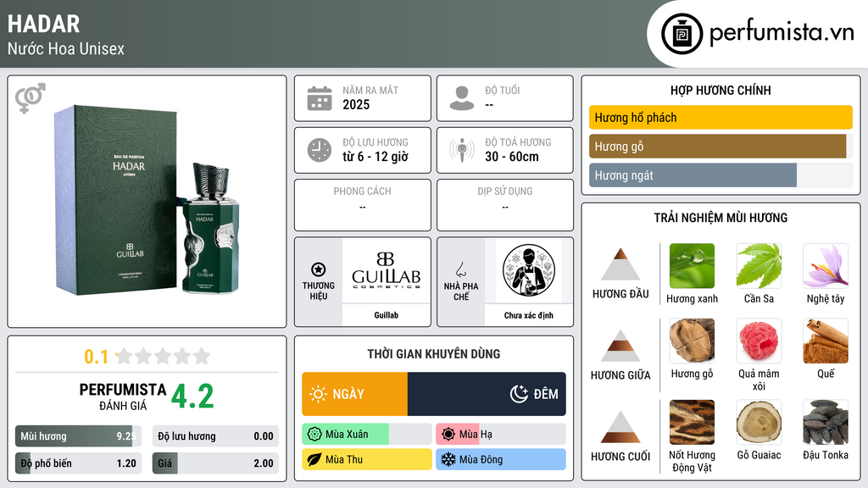Select the Mùa Hạ season bar
Image resolution: width=868 pixels, height=488 pixels.
500,434
